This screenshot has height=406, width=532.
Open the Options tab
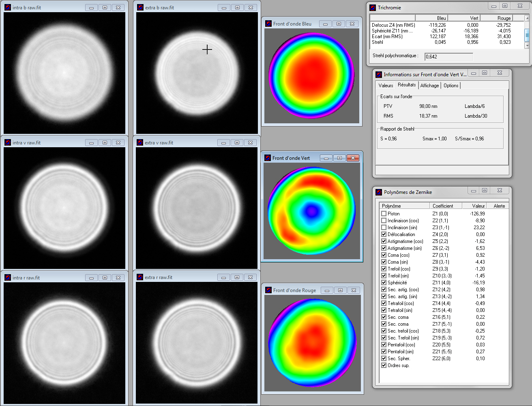(450, 85)
